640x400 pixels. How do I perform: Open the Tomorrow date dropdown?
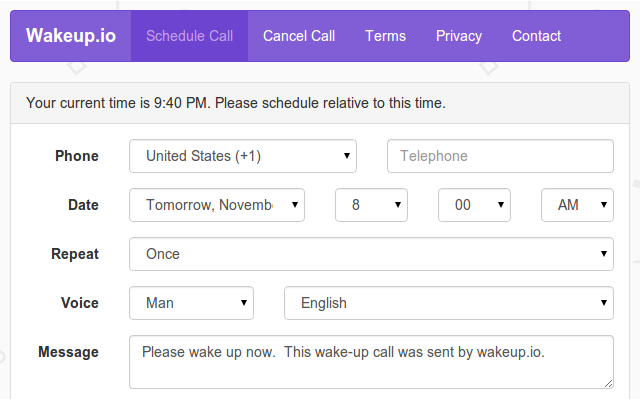(x=217, y=205)
